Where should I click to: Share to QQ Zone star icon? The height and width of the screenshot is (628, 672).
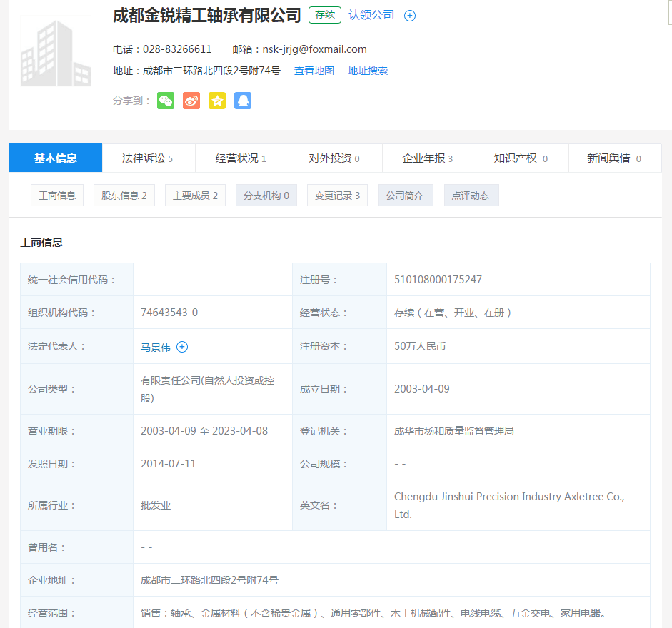[217, 101]
